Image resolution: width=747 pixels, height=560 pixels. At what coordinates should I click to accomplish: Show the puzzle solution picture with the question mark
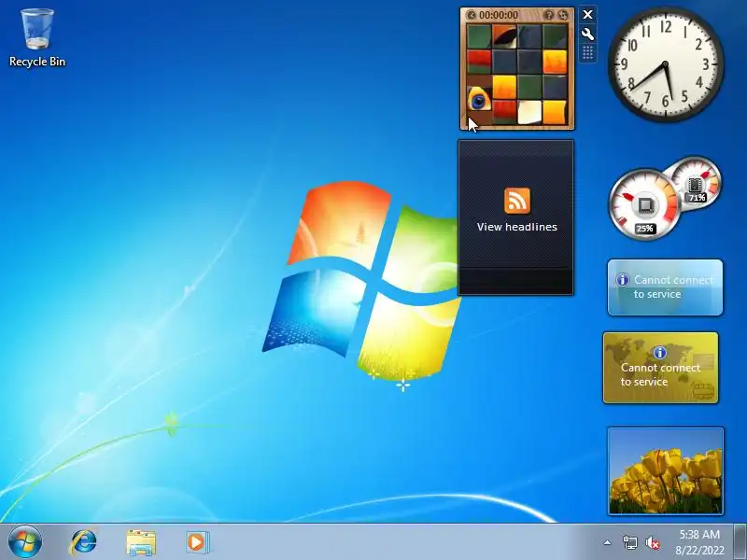(x=549, y=15)
